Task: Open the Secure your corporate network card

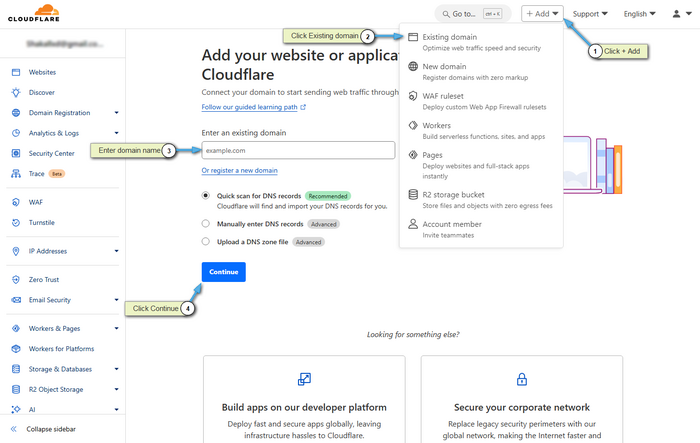Action: tap(521, 399)
